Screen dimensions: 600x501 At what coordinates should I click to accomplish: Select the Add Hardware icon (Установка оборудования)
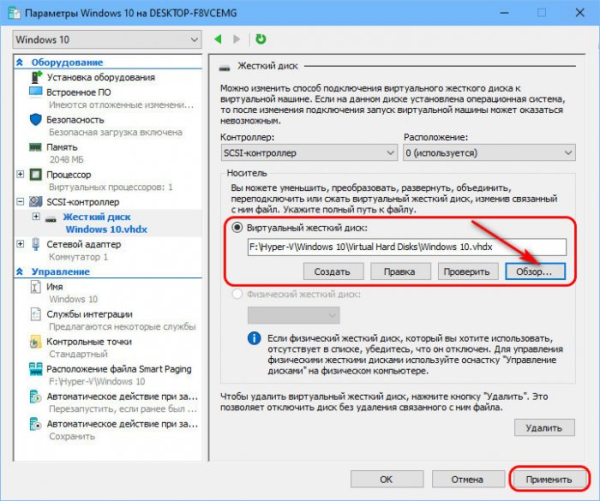point(36,77)
